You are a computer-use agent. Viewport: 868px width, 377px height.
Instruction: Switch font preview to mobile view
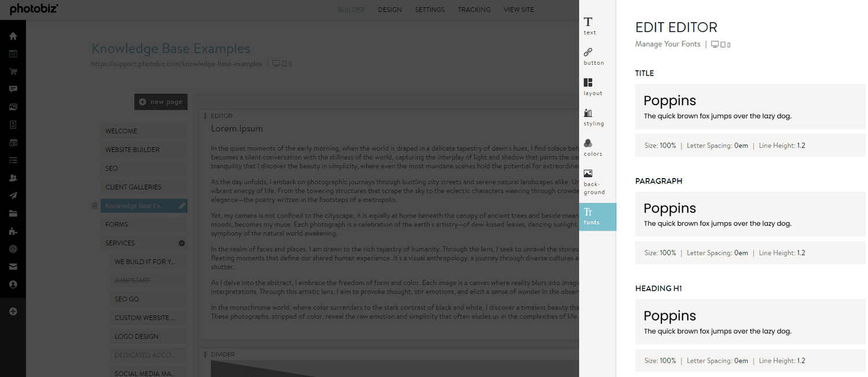pos(729,43)
